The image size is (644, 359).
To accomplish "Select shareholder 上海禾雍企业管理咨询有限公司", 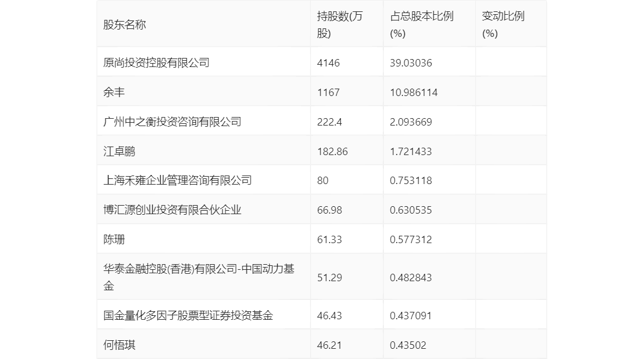I will pos(177,180).
